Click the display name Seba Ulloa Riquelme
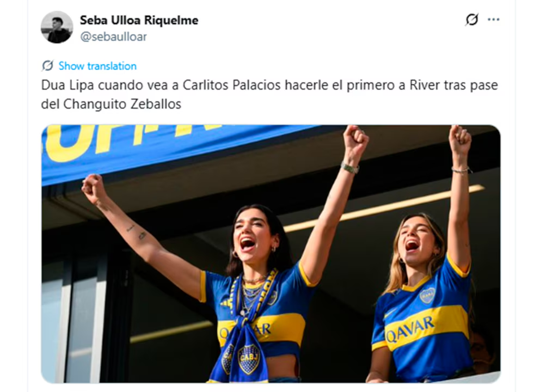 [x=139, y=20]
